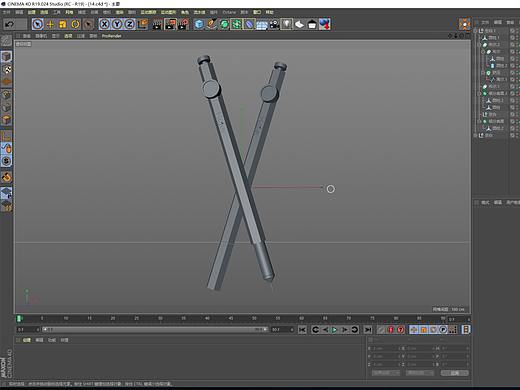Play animation backwards
The height and width of the screenshot is (390, 520).
[325, 330]
